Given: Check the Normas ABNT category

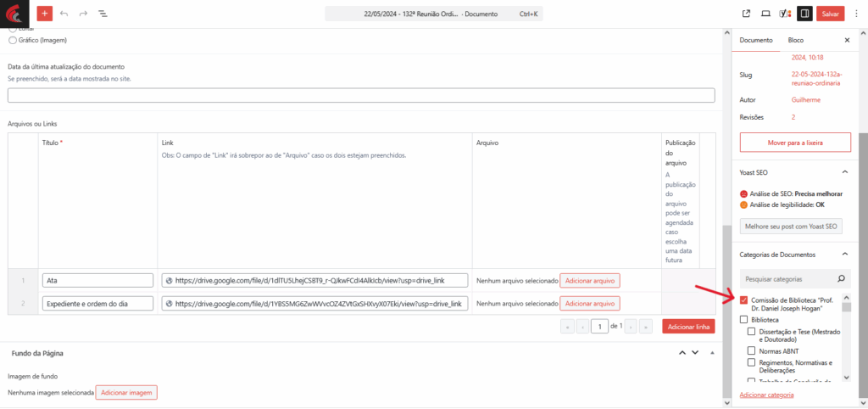Looking at the screenshot, I should pyautogui.click(x=751, y=350).
